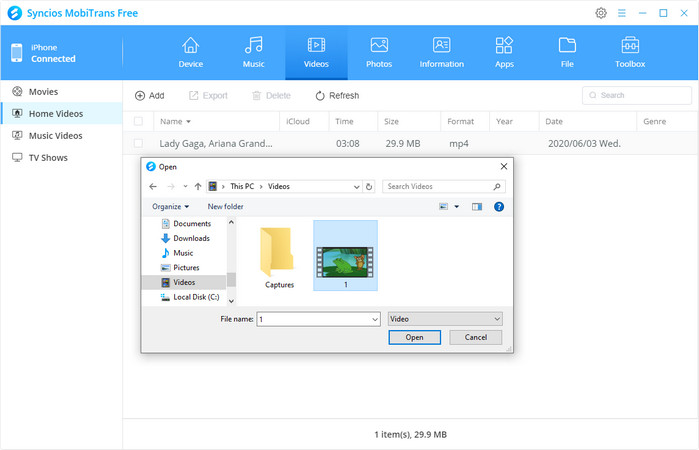
Task: Select TV Shows in the sidebar
Action: 62,157
